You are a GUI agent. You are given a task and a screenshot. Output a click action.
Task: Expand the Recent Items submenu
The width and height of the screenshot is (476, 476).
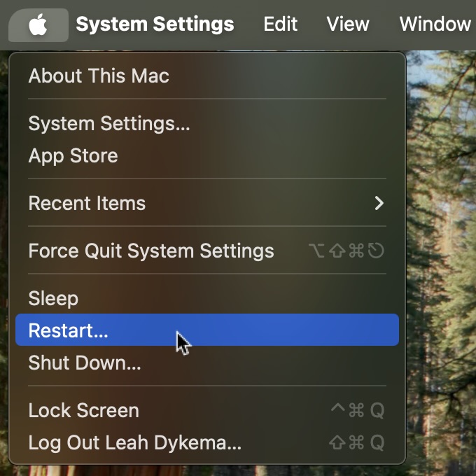(207, 203)
